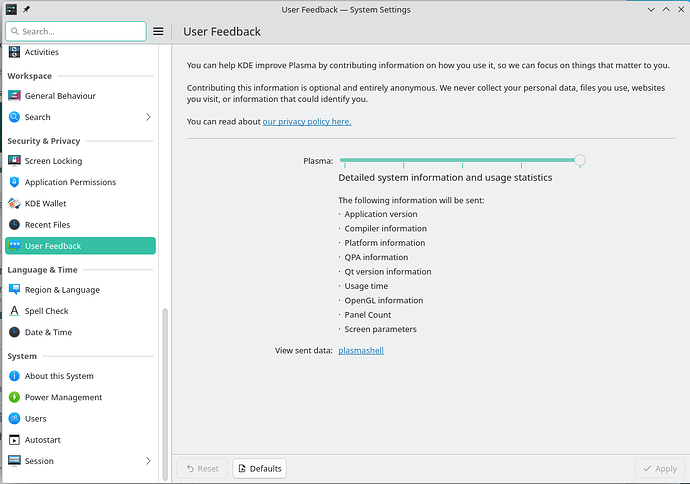Click the Apply button
The image size is (690, 484).
pos(660,469)
